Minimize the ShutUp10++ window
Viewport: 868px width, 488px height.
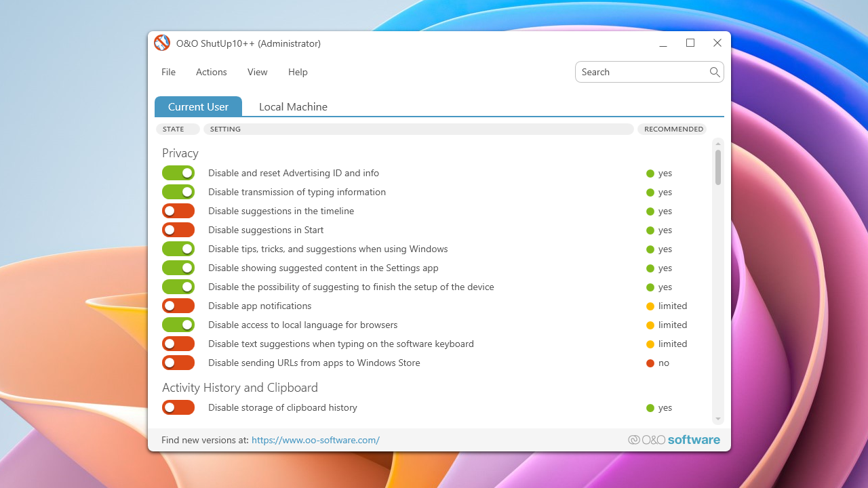pos(663,43)
